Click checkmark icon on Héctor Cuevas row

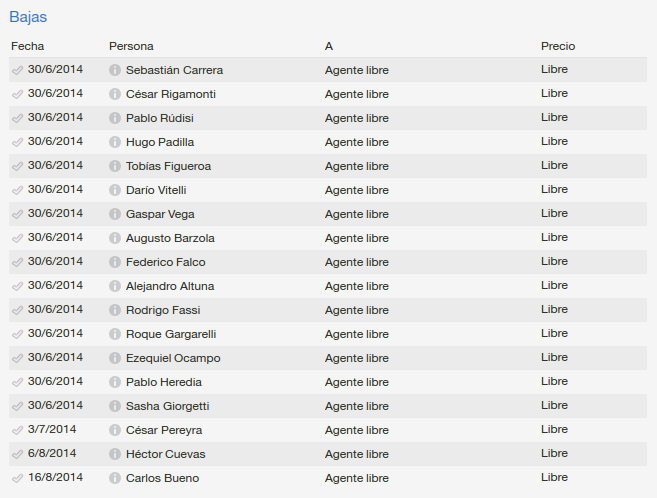tap(17, 454)
